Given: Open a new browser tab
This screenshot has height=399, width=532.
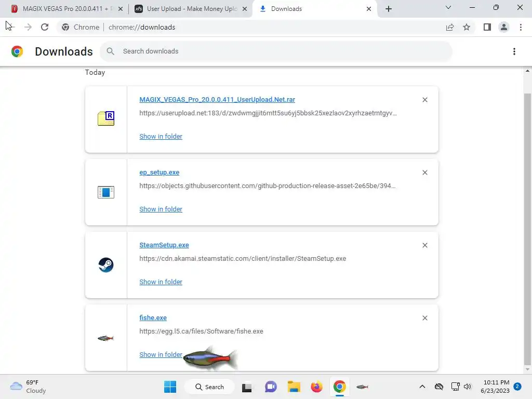Looking at the screenshot, I should click(x=389, y=9).
